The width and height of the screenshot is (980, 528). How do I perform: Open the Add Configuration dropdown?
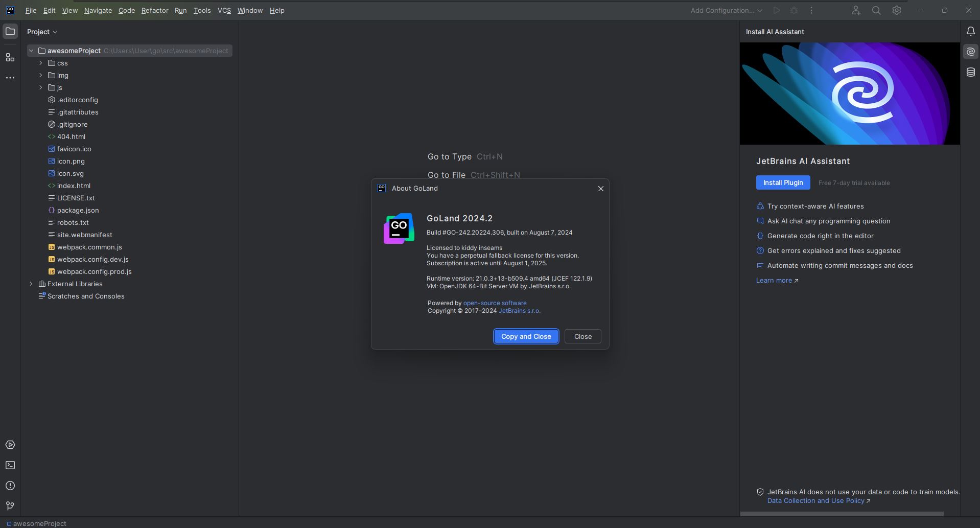[x=726, y=10]
